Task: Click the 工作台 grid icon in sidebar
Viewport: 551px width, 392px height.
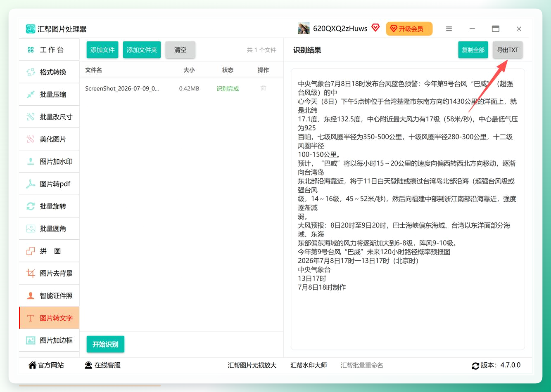Action: pos(31,50)
